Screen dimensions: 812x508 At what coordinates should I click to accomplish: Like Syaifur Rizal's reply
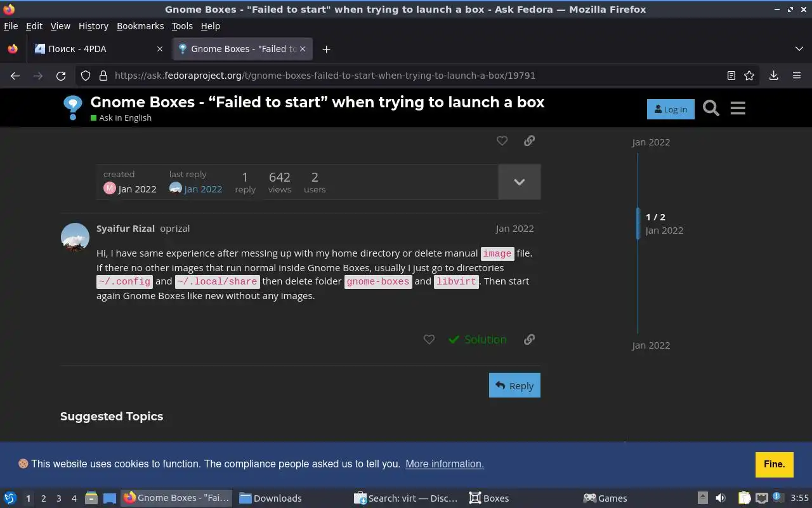429,340
